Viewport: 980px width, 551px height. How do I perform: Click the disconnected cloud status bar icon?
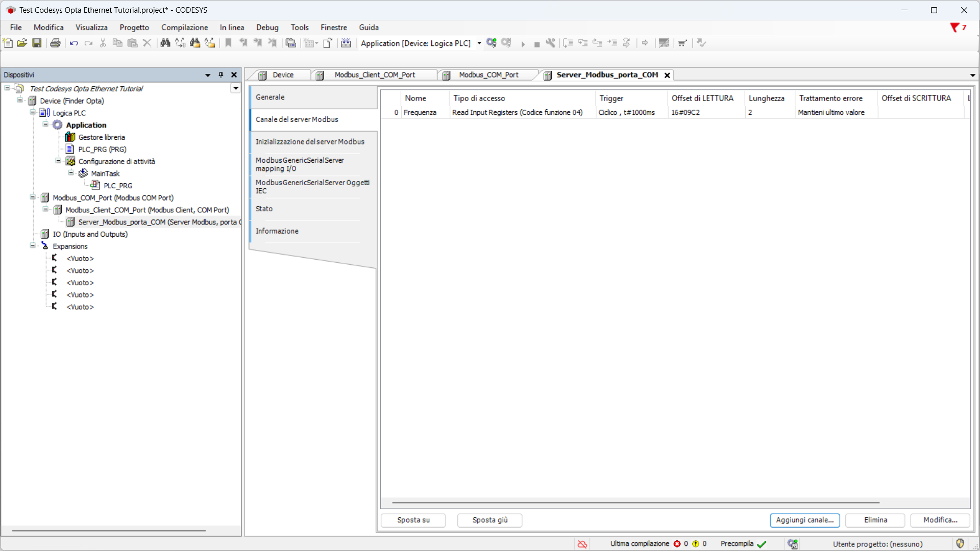click(582, 544)
